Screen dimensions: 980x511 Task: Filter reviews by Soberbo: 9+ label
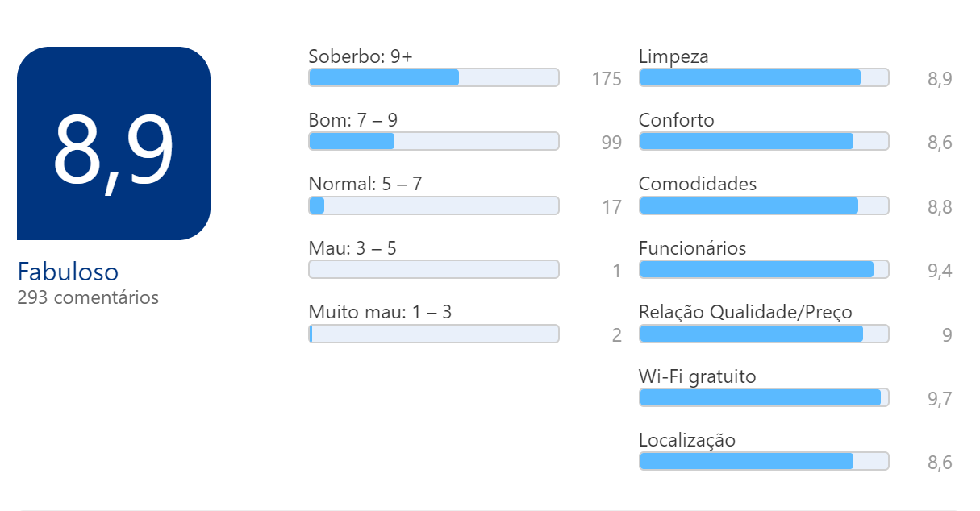coord(361,56)
